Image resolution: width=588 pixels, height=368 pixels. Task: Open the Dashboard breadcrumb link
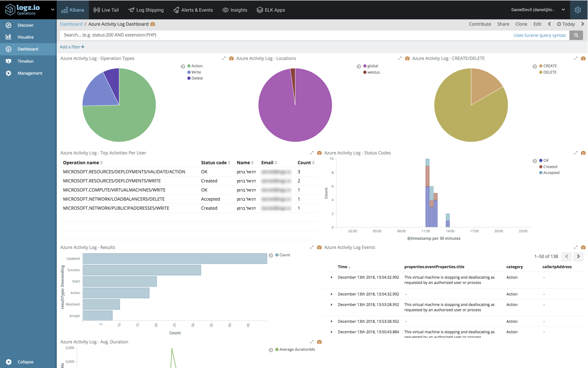point(71,24)
